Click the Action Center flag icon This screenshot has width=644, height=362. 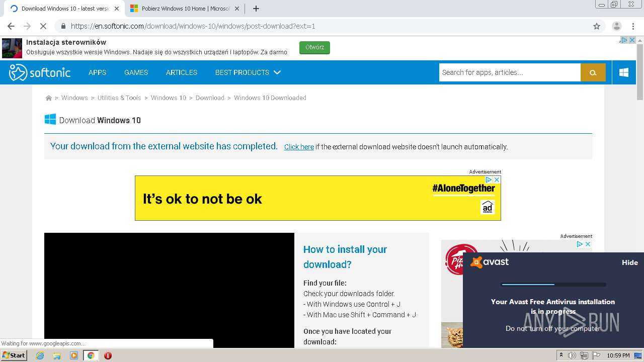[x=596, y=355]
